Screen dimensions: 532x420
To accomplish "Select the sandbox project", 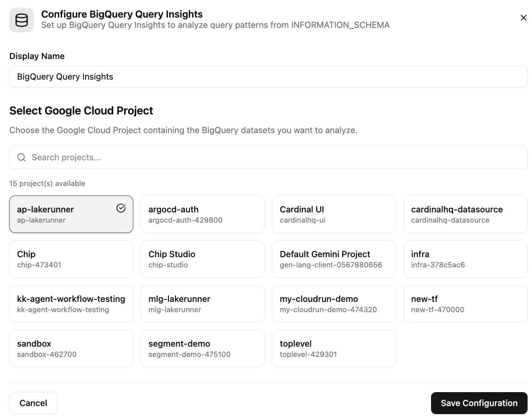I will pyautogui.click(x=71, y=348).
